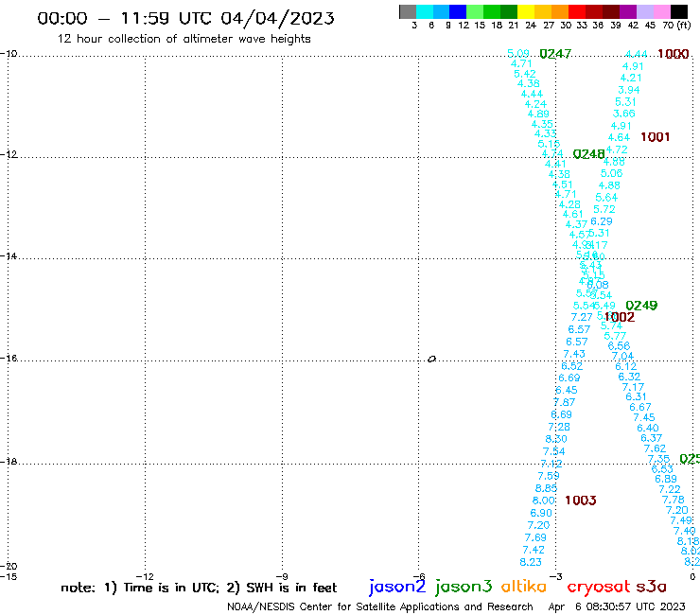Click the wave height value 8.85
This screenshot has height=615, width=700.
546,488
